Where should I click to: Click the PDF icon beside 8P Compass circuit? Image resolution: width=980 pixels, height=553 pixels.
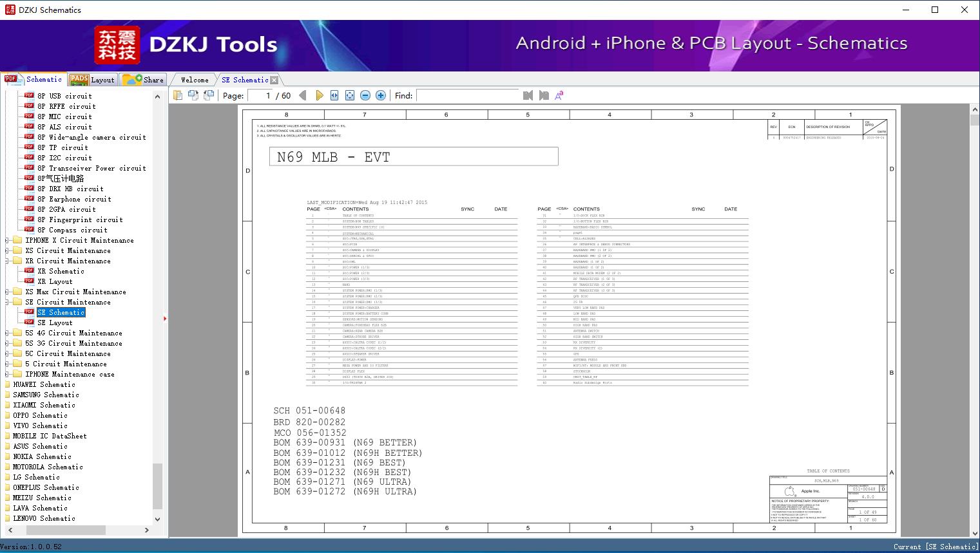coord(29,230)
